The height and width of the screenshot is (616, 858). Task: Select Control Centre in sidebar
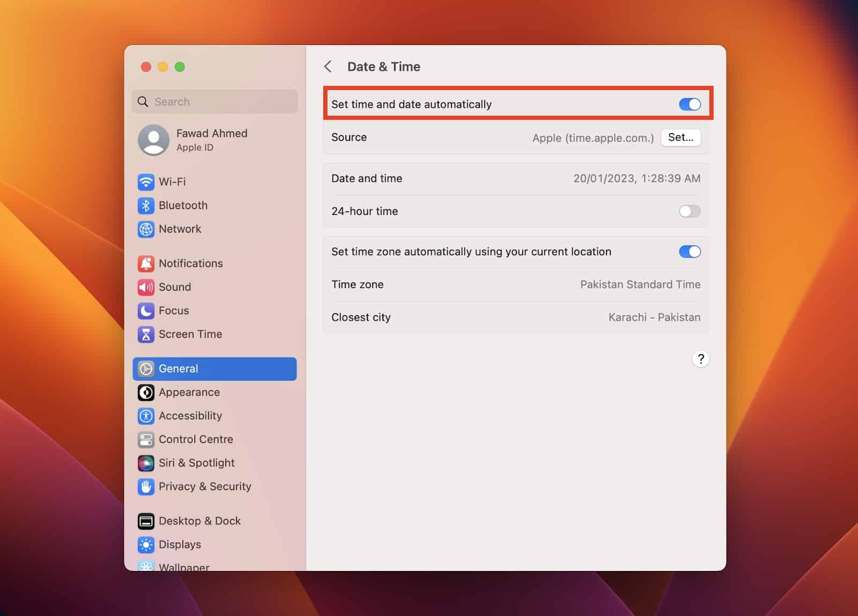(x=214, y=440)
